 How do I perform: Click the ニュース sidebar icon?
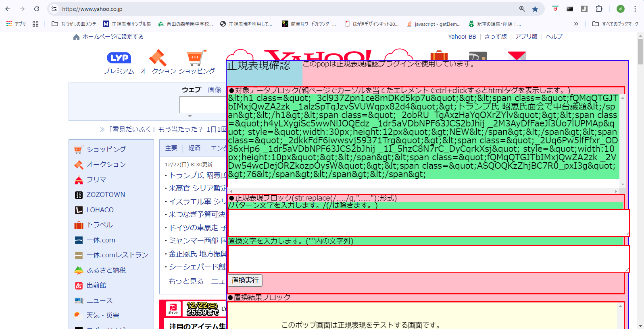79,300
